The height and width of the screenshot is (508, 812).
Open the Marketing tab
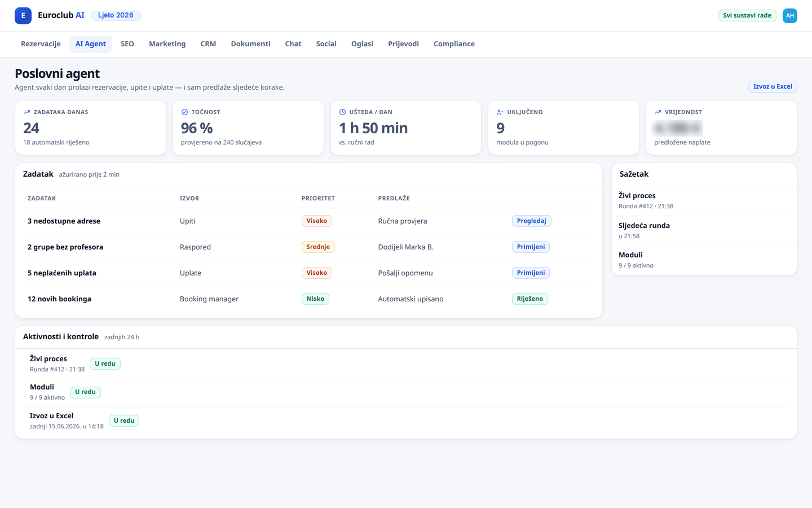coord(167,44)
